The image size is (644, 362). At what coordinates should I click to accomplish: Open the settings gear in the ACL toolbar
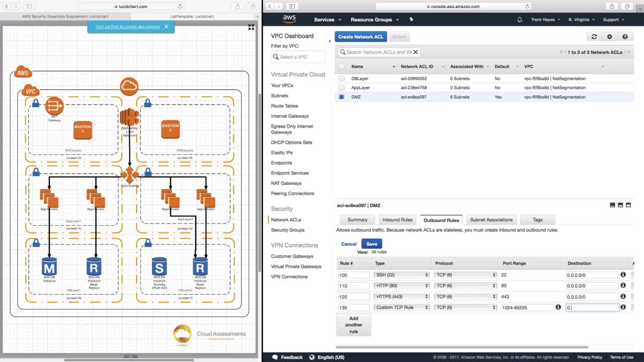click(x=609, y=37)
